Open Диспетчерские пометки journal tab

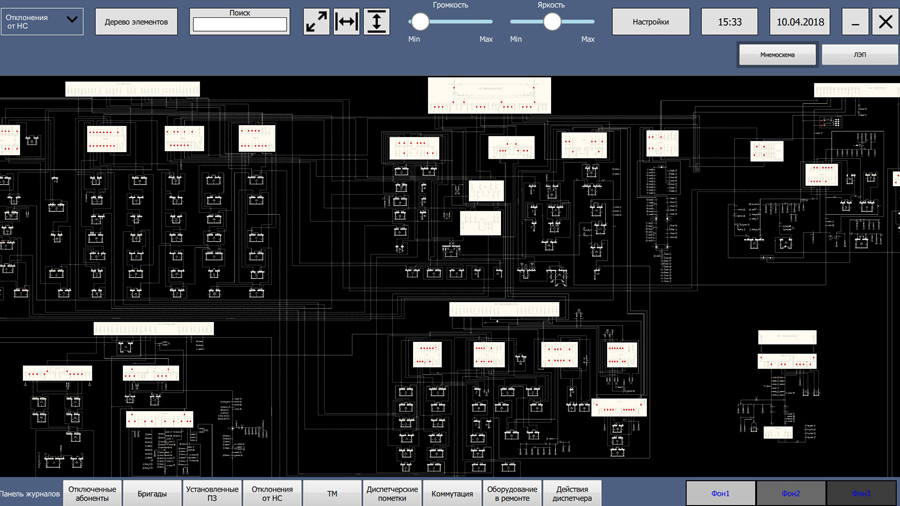tap(392, 493)
